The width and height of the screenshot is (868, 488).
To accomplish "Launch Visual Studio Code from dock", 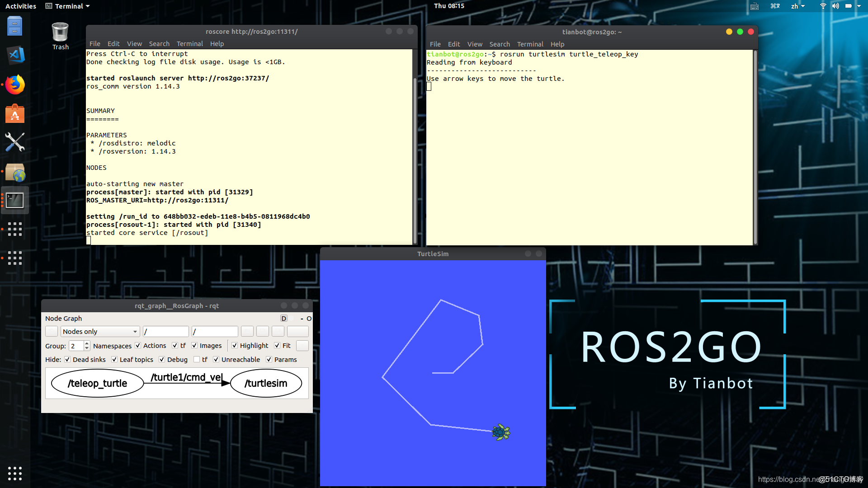I will [15, 55].
